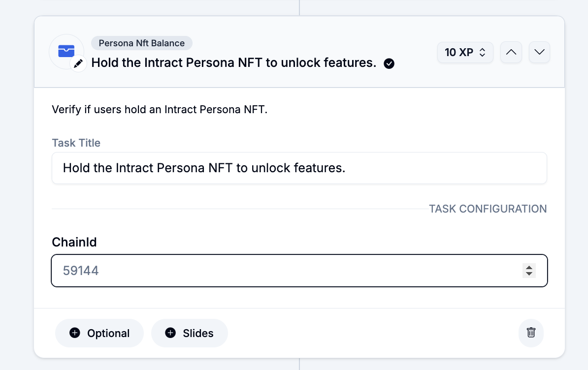Click the verified checkmark badge beside the heading

(x=389, y=63)
